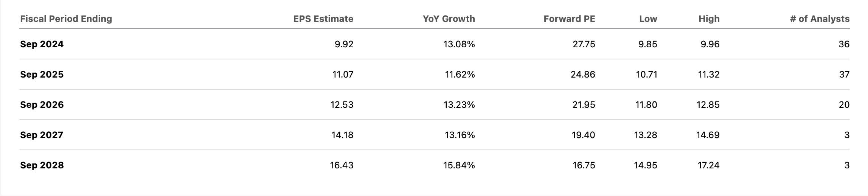Viewport: 868px width, 196px height.
Task: Click the Forward PE column header
Action: tap(569, 19)
